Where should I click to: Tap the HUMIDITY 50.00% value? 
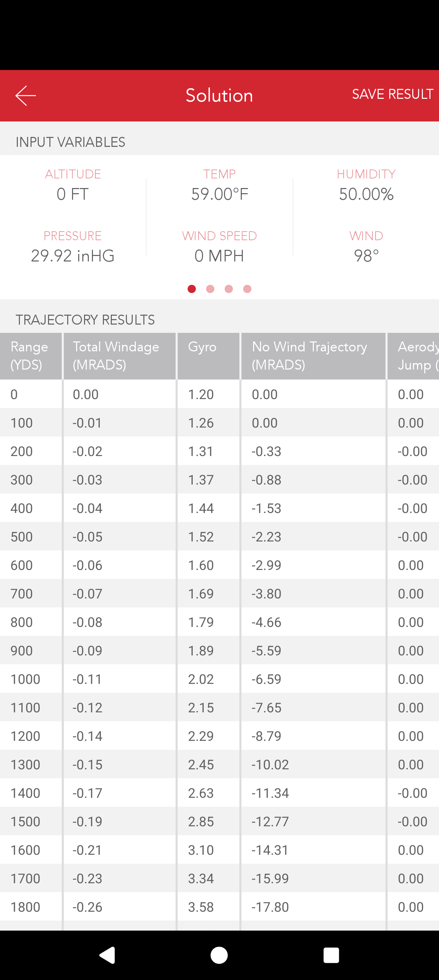(366, 194)
